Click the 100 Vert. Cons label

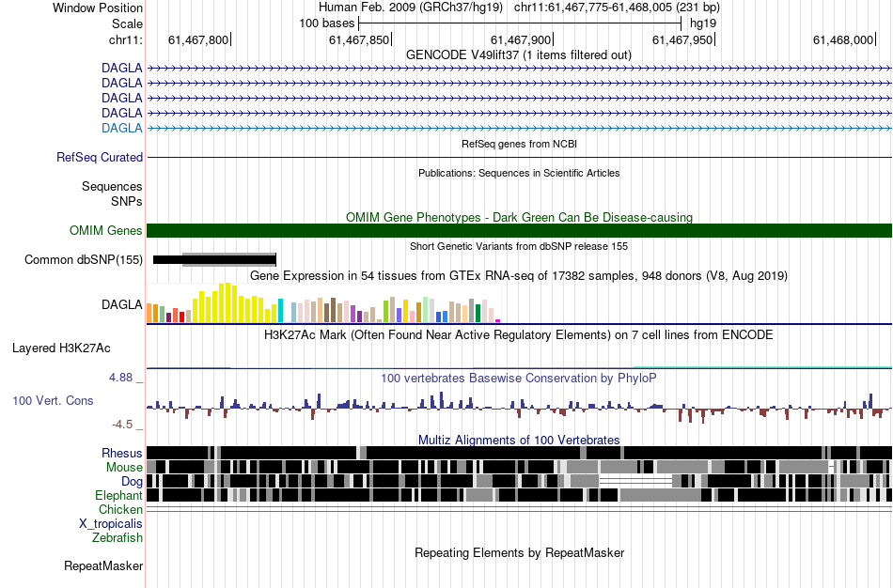click(x=53, y=401)
